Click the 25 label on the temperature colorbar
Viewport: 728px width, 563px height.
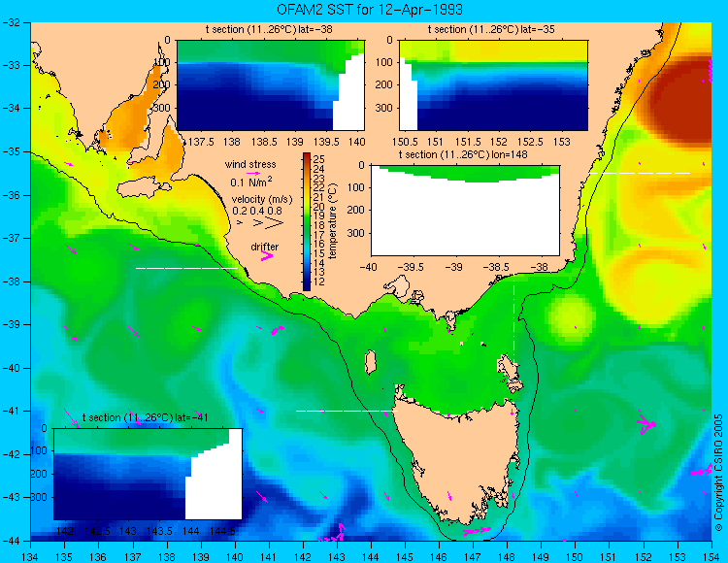click(x=318, y=158)
